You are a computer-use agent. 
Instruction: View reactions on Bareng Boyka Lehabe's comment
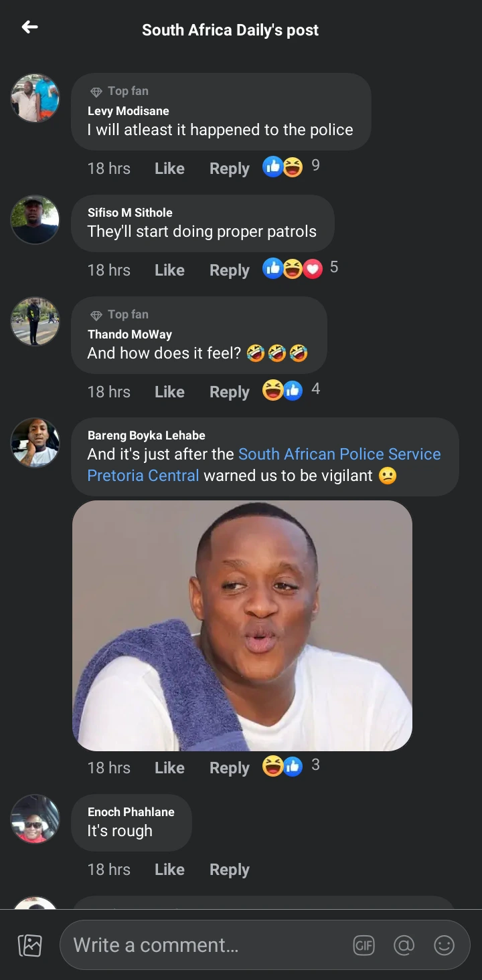[x=291, y=766]
